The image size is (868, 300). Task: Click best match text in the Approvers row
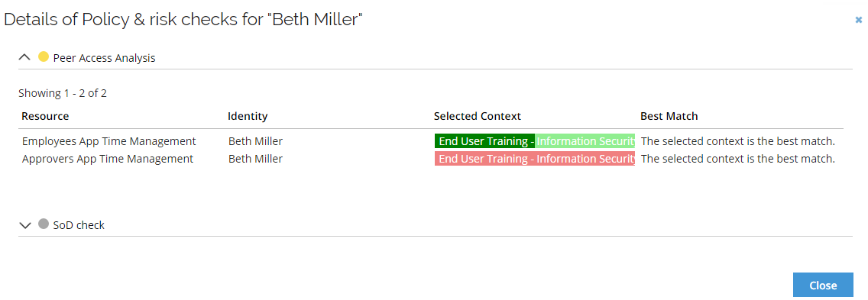coord(737,159)
